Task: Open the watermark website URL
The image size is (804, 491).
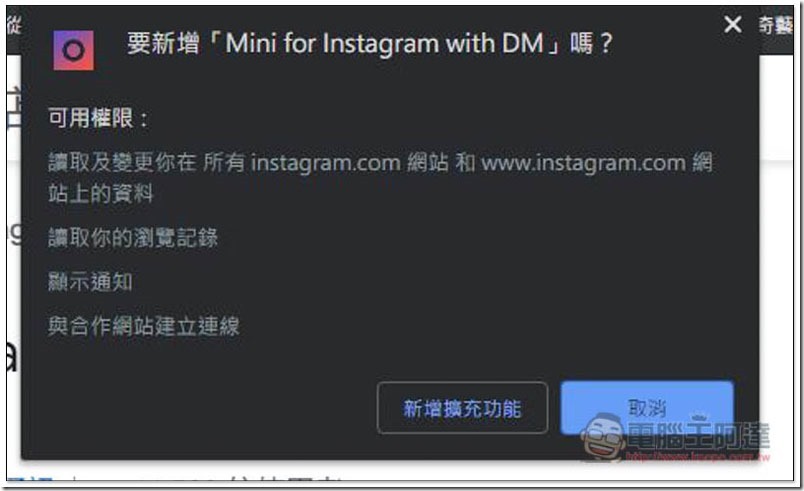Action: tap(698, 457)
